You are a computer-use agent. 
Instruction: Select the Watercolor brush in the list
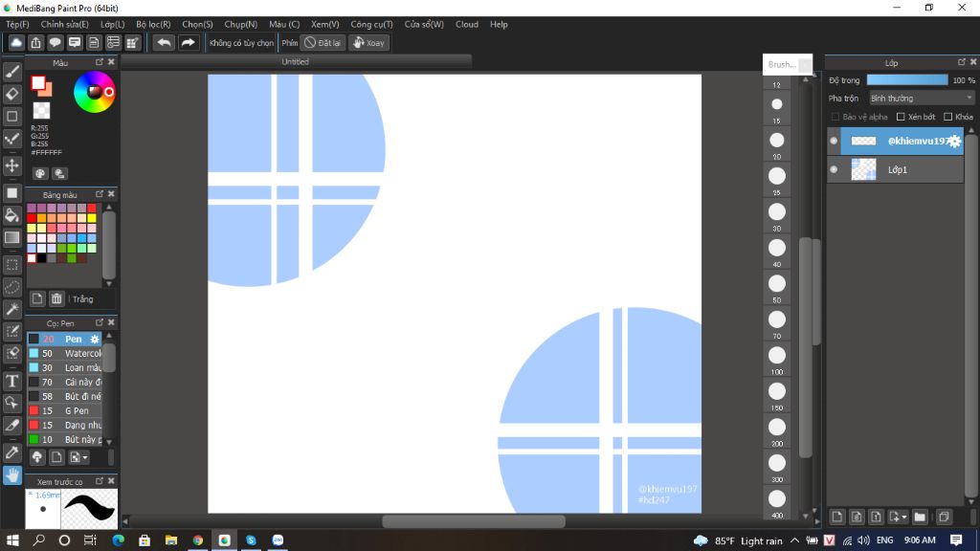64,353
